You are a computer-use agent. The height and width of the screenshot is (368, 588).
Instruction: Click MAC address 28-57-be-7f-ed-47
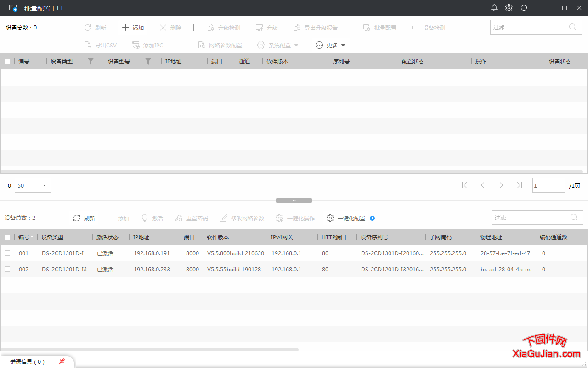coord(505,253)
